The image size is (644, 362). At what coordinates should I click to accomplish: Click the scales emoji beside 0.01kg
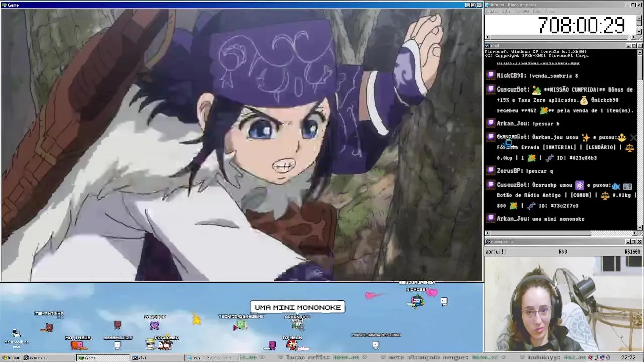coord(605,195)
